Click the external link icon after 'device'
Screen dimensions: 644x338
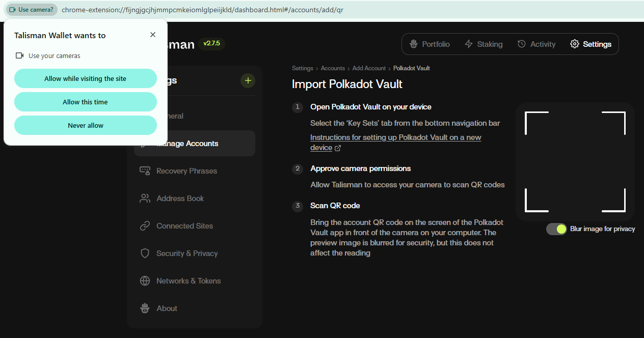point(337,148)
